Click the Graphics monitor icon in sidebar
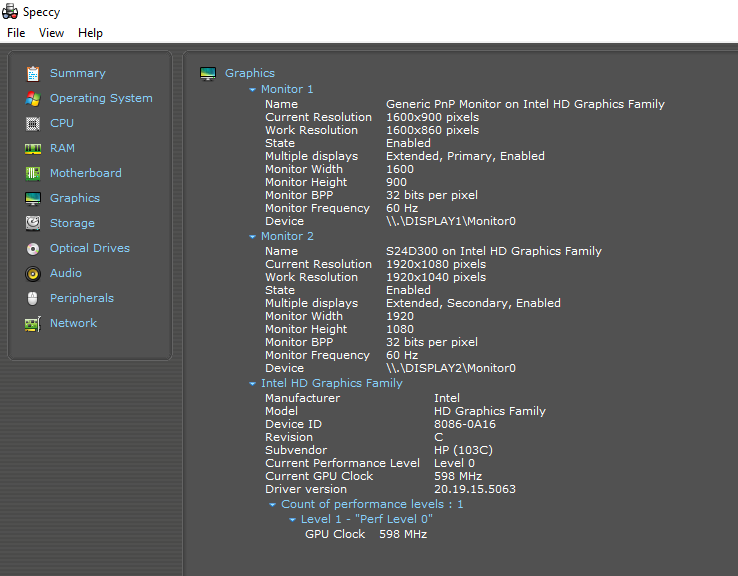The width and height of the screenshot is (738, 576). [x=33, y=199]
